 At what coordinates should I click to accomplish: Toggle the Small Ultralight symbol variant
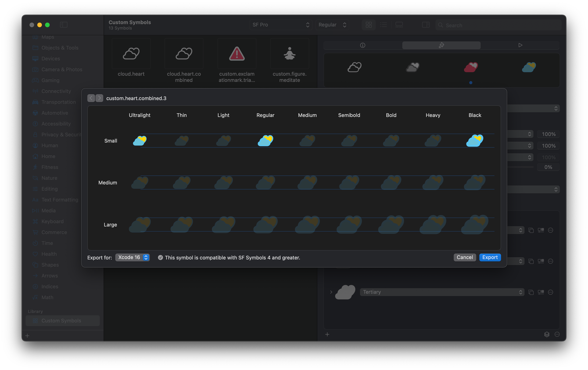[140, 141]
